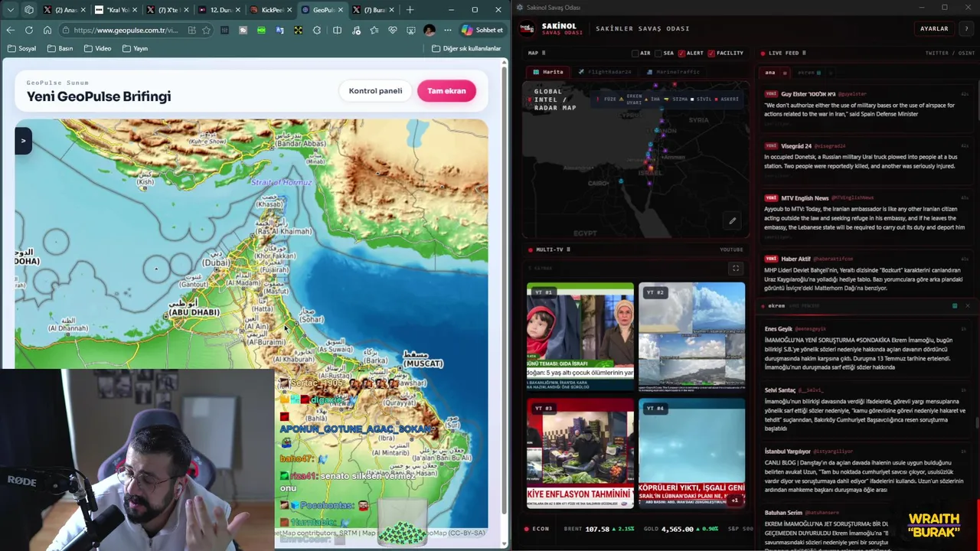
Task: Open the YT #3 video thumbnail
Action: point(580,452)
